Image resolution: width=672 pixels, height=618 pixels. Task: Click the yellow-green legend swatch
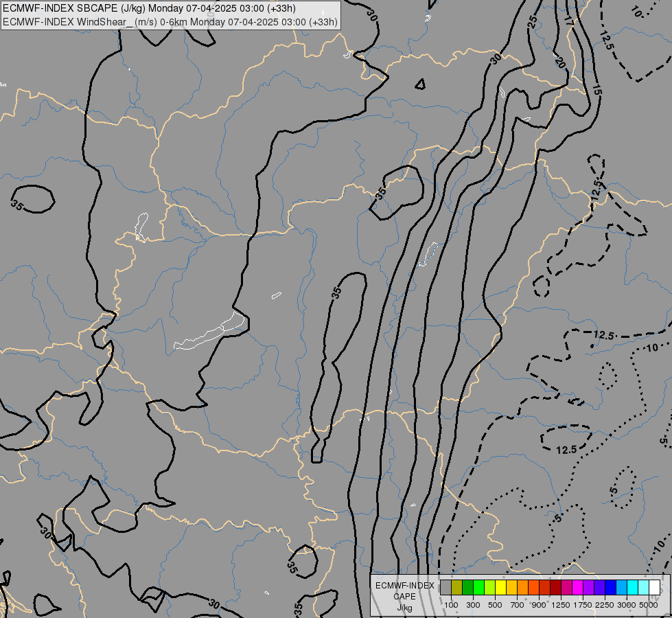[x=490, y=587]
